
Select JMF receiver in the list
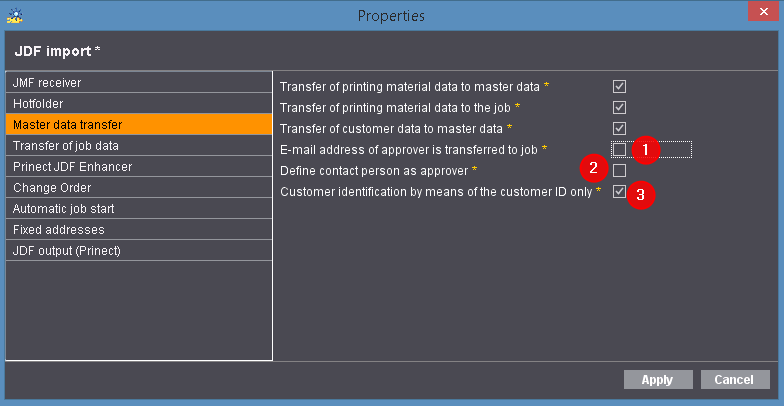point(139,82)
